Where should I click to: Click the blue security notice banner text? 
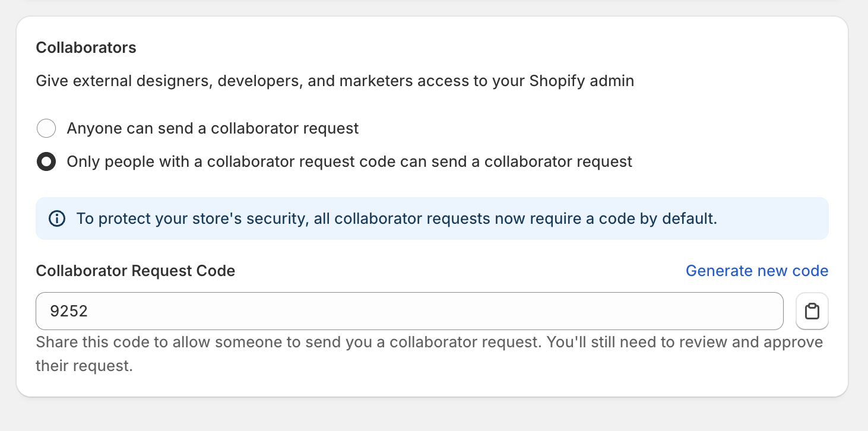397,218
